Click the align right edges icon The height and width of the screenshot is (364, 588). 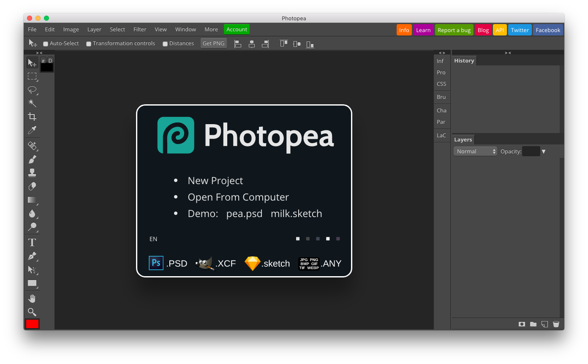tap(265, 43)
